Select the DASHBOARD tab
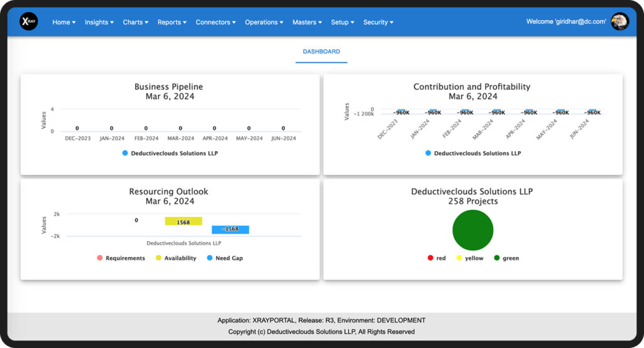 click(321, 52)
